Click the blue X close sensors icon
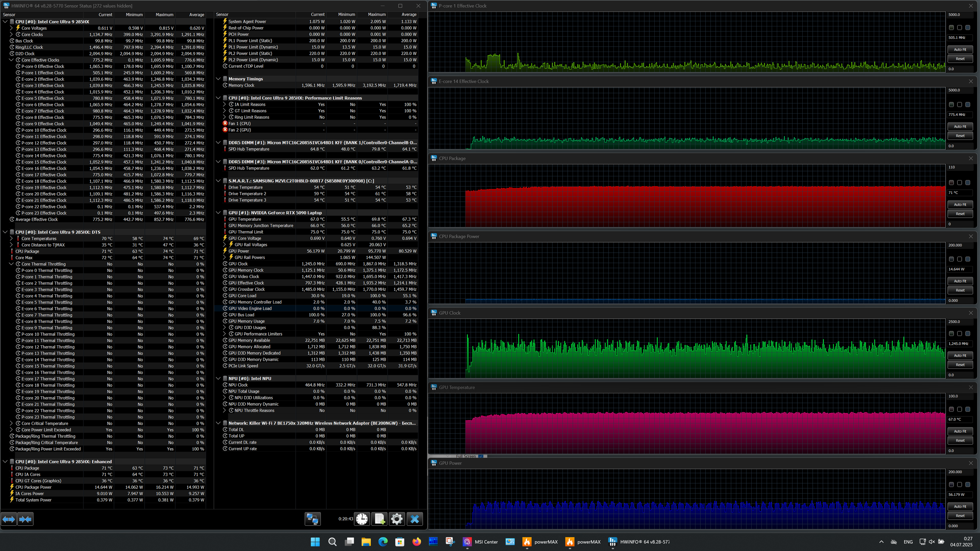 pos(415,519)
